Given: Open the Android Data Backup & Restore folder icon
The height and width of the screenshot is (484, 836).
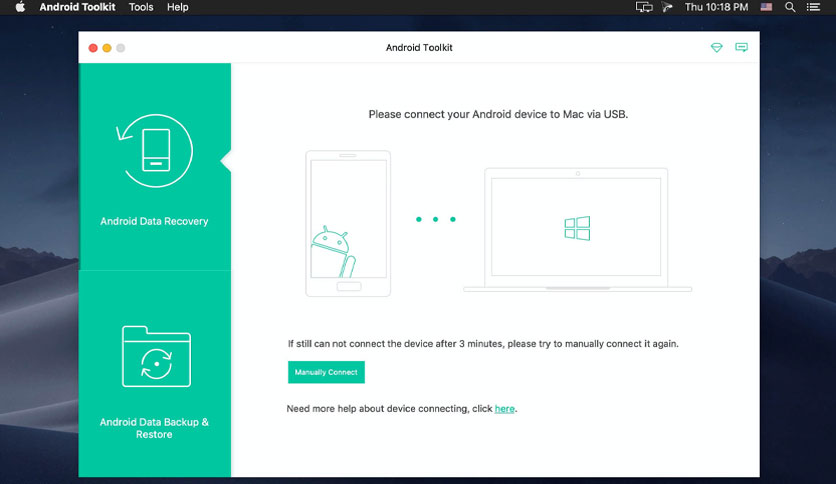Looking at the screenshot, I should click(156, 356).
